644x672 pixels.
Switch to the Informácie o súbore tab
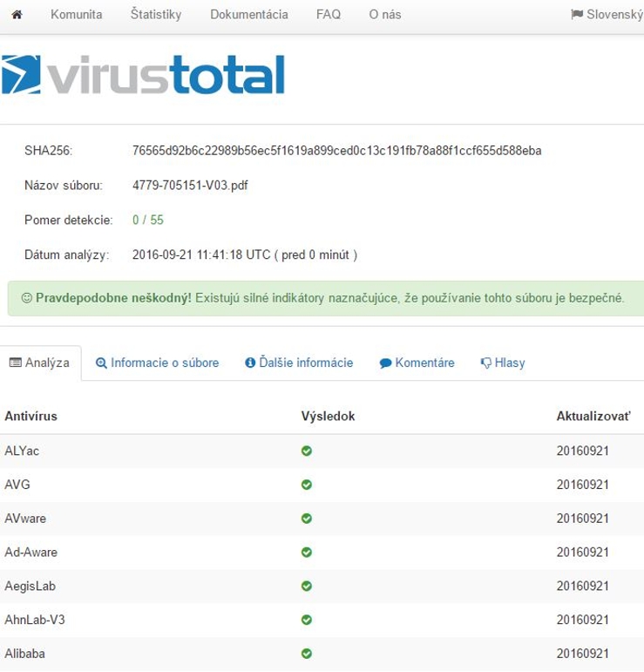(157, 363)
